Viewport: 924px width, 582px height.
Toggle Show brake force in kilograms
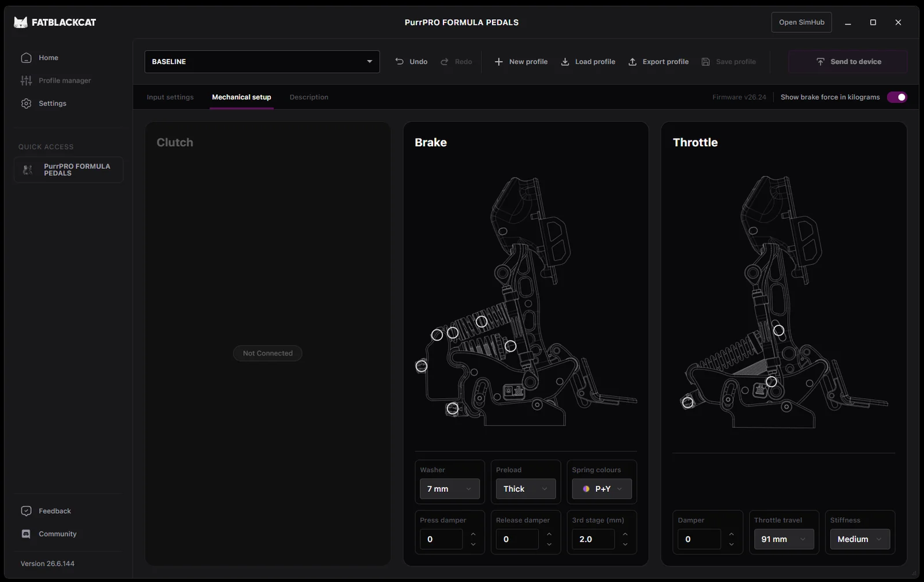897,97
